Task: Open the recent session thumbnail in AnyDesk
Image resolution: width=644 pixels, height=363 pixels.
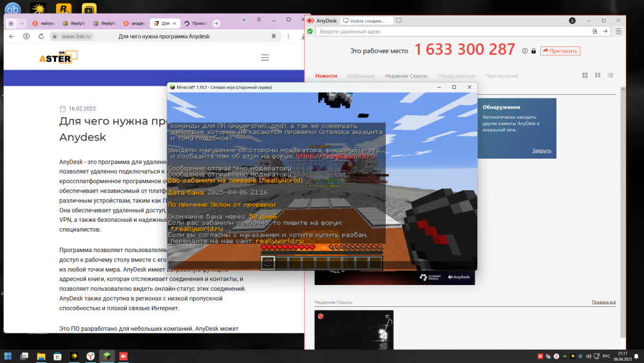Action: click(x=354, y=330)
